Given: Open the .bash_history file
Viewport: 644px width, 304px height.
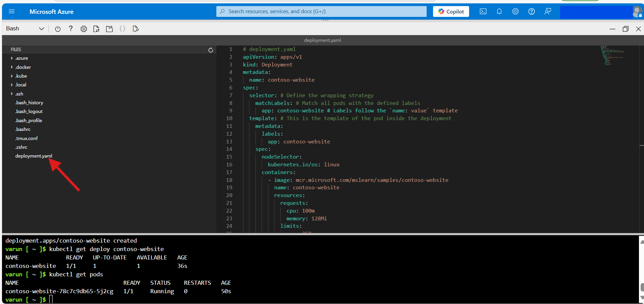Looking at the screenshot, I should (29, 103).
